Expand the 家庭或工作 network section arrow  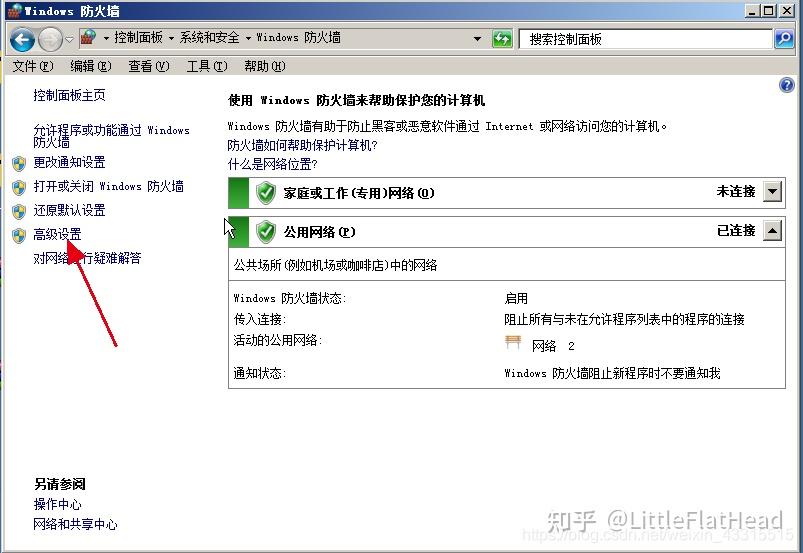772,192
